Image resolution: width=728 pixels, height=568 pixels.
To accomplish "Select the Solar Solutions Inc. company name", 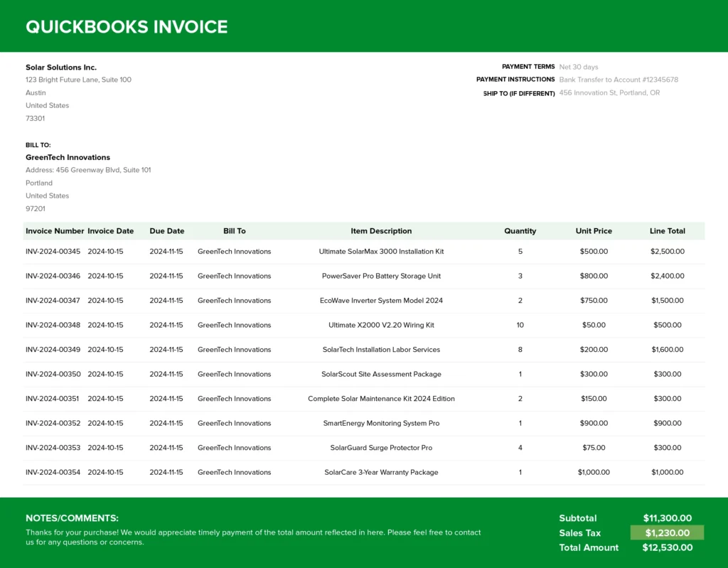I will [61, 68].
